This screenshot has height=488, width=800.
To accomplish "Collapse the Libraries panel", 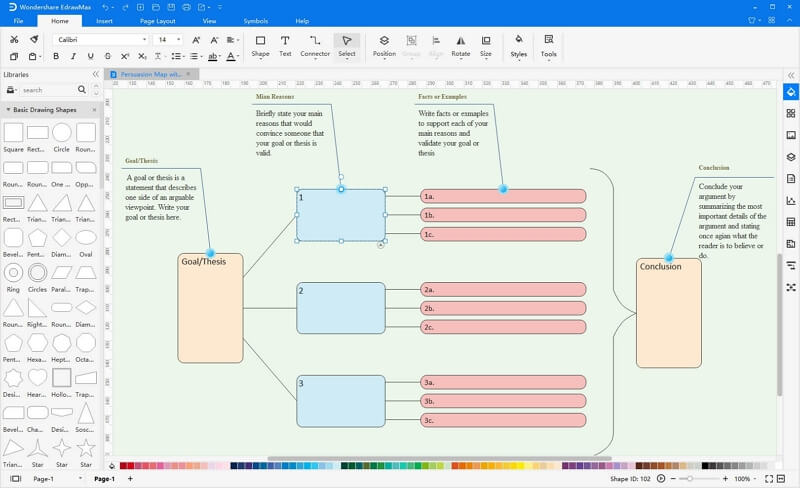I will (x=95, y=74).
